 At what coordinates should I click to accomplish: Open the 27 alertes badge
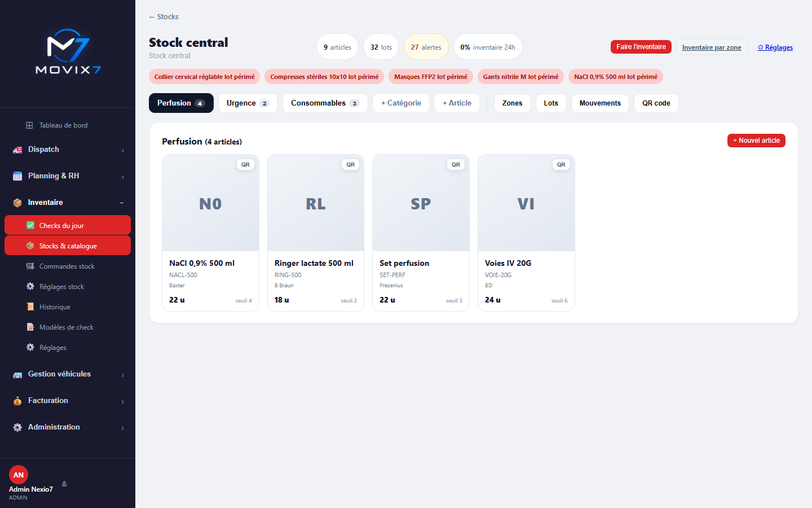(x=426, y=47)
